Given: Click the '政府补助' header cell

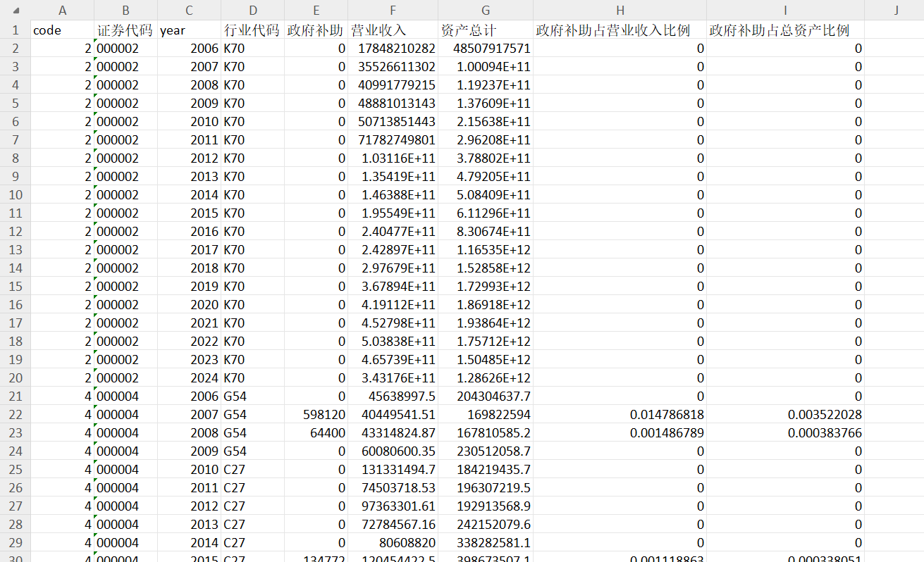Looking at the screenshot, I should (x=316, y=30).
